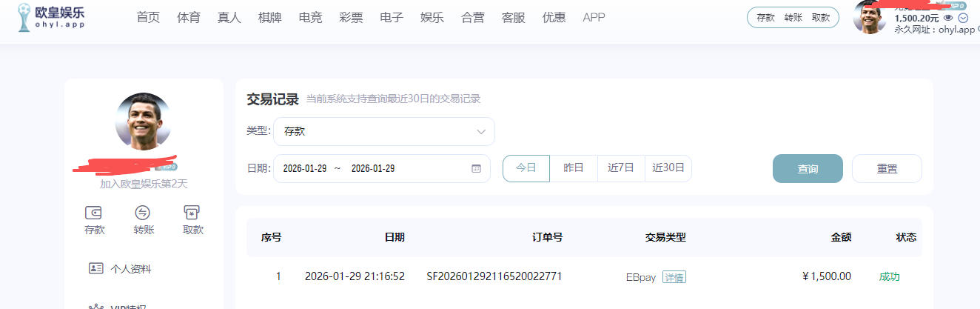Viewport: 980px width, 309px height.
Task: Click the 欧皇娱乐 site logo
Action: (x=51, y=17)
